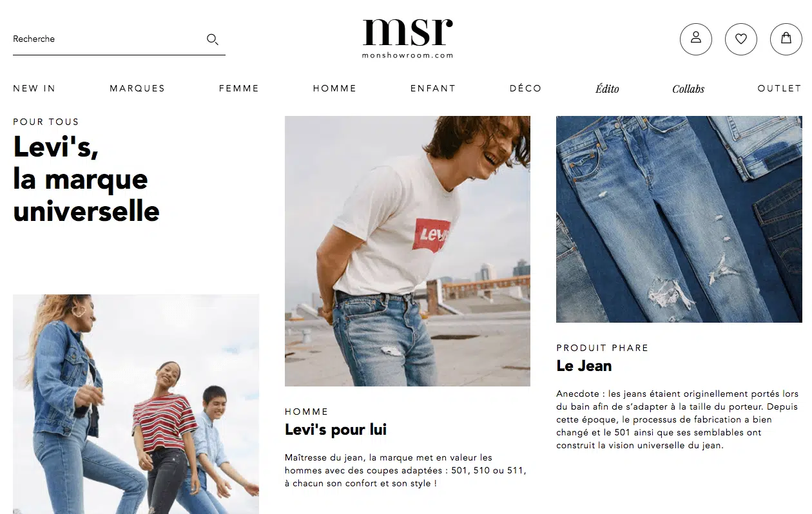Screen dimensions: 812x514
Task: Open the MARQUES menu
Action: tap(137, 88)
